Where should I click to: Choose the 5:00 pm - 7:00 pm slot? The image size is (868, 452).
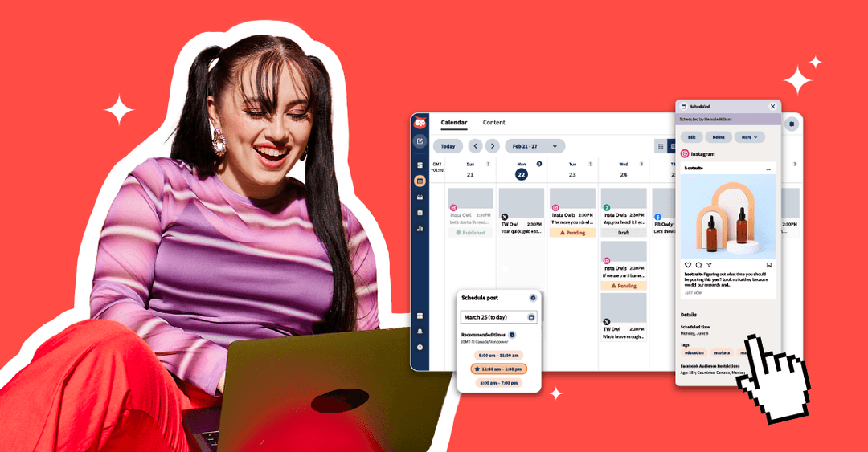498,383
